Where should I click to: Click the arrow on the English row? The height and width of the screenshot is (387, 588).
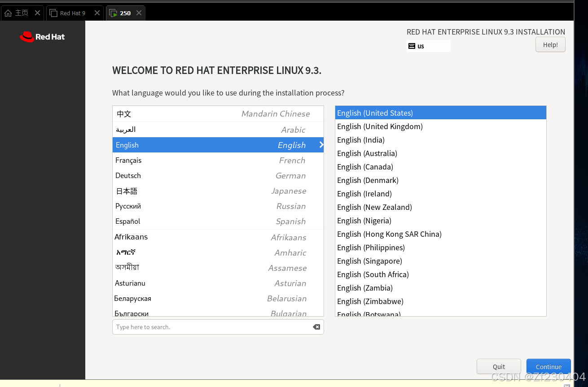coord(321,145)
